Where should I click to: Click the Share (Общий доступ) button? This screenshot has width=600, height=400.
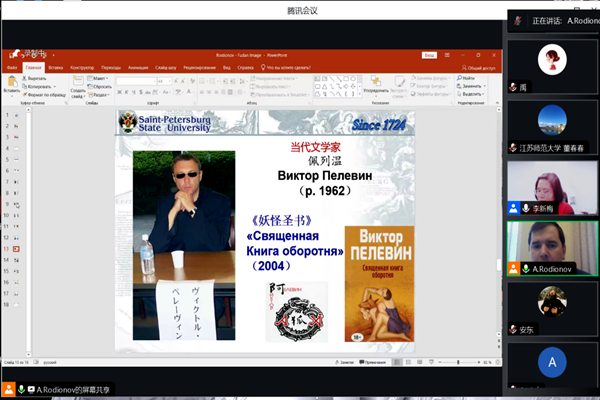coord(478,68)
